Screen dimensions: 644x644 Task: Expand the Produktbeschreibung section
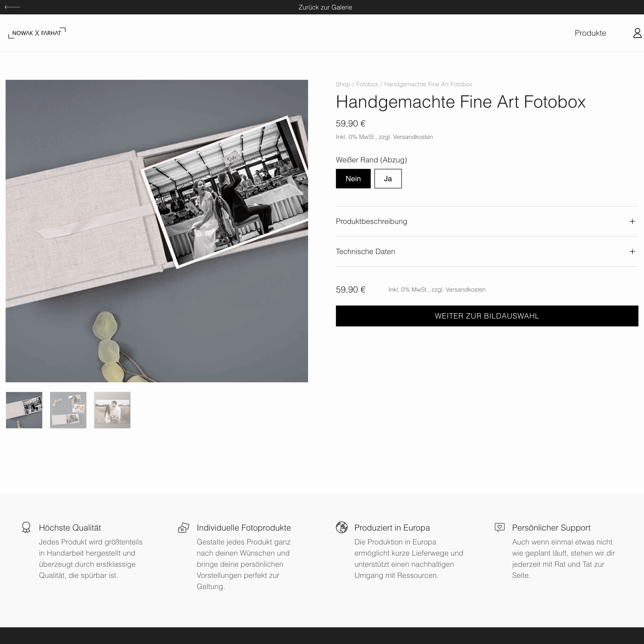coord(487,221)
